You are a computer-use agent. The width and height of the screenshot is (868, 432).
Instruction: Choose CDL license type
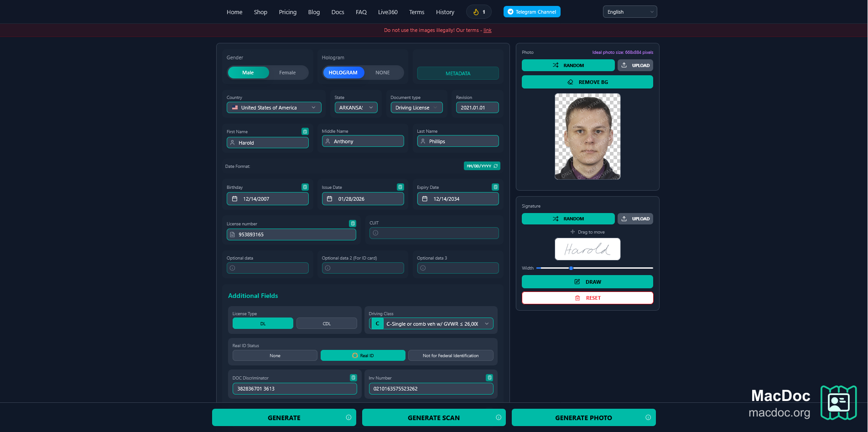(327, 323)
